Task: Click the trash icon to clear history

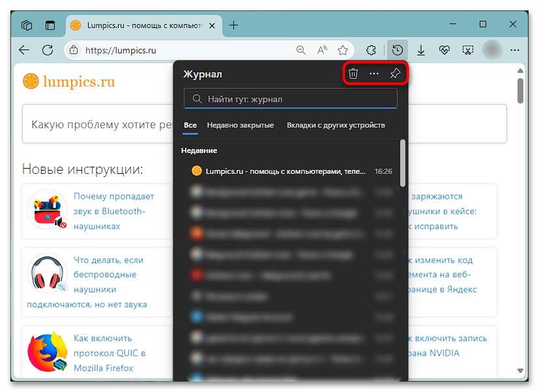Action: pyautogui.click(x=353, y=74)
